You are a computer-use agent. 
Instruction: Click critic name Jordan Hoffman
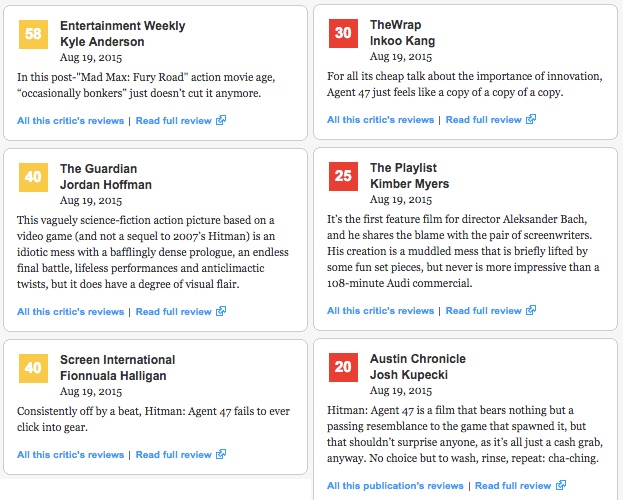(x=105, y=185)
